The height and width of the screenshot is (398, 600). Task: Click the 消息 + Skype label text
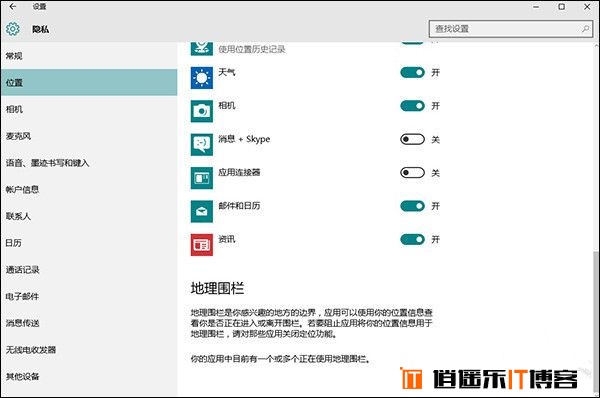point(244,139)
